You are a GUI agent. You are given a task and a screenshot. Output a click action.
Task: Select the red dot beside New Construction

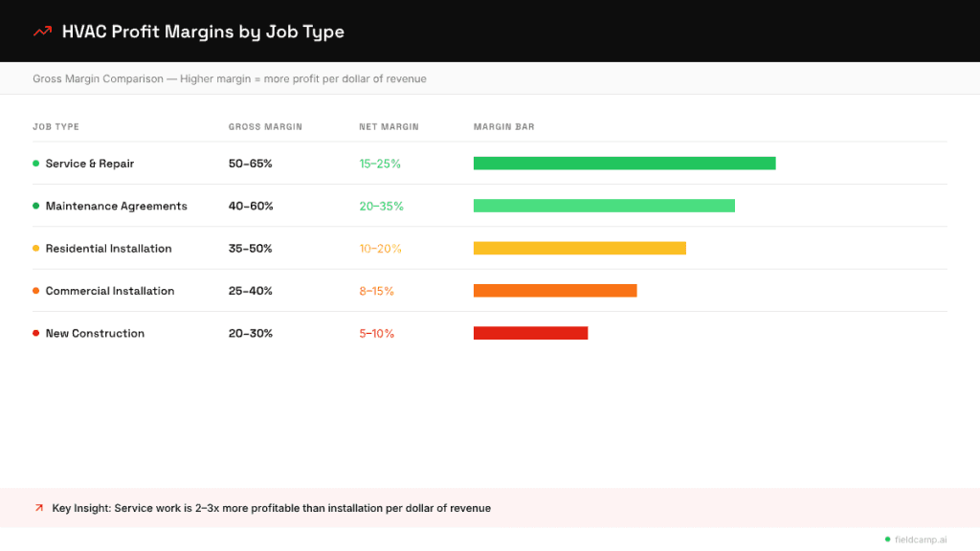[35, 333]
